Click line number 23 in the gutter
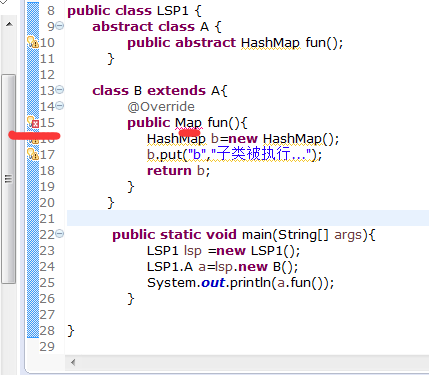 click(47, 251)
